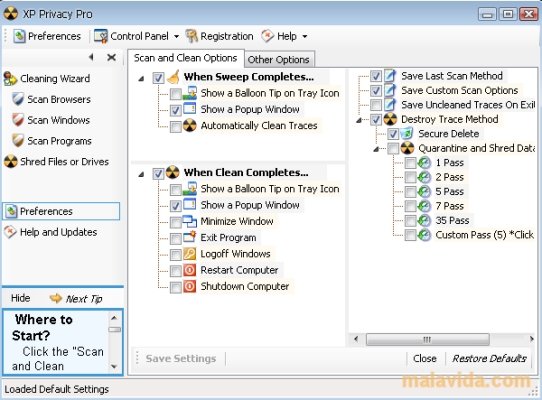Open the Help dropdown arrow

tap(305, 36)
